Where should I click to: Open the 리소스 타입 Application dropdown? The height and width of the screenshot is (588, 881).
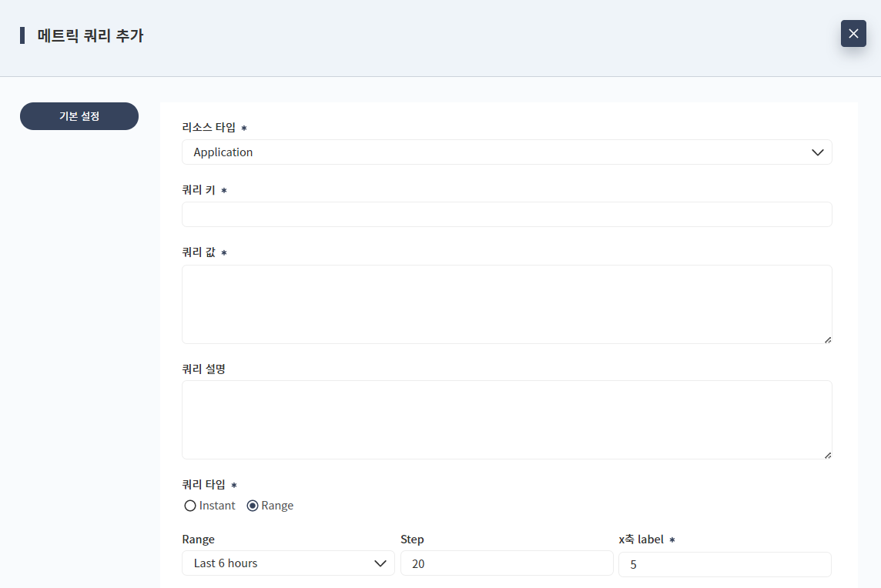click(507, 152)
